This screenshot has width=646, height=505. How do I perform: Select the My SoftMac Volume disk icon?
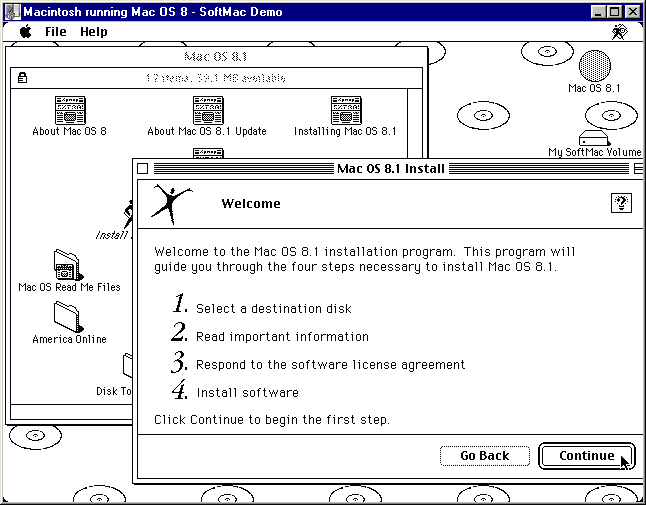[594, 138]
